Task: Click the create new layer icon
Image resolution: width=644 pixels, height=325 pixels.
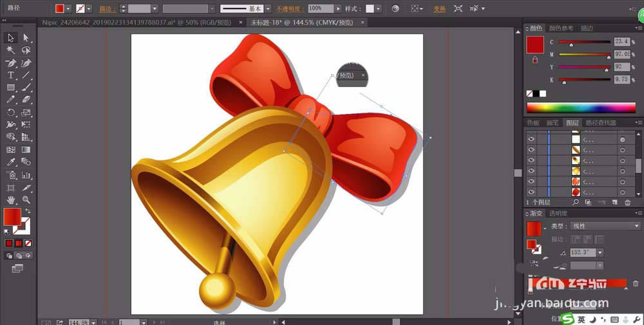Action: (x=614, y=202)
